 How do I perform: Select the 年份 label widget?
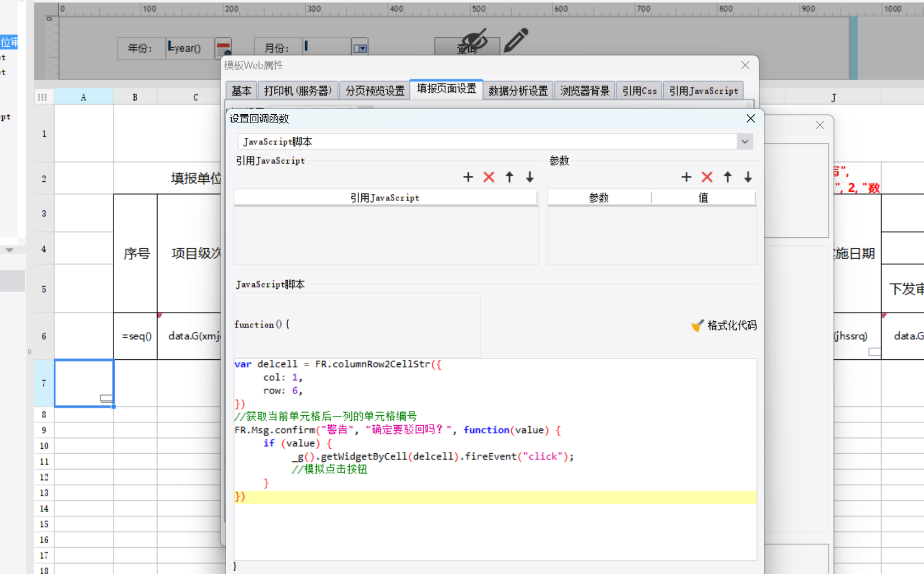pyautogui.click(x=140, y=48)
